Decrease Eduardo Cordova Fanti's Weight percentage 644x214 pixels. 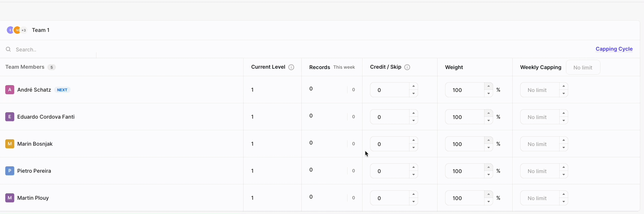(488, 121)
